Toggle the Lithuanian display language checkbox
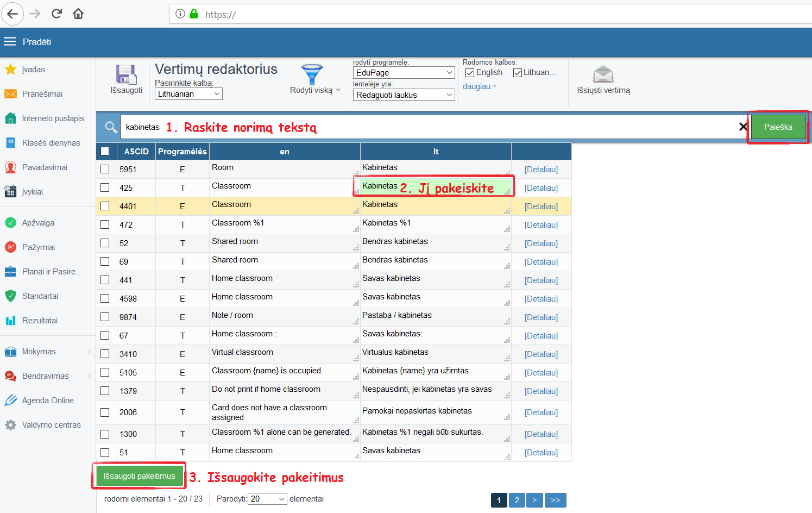 (x=518, y=73)
